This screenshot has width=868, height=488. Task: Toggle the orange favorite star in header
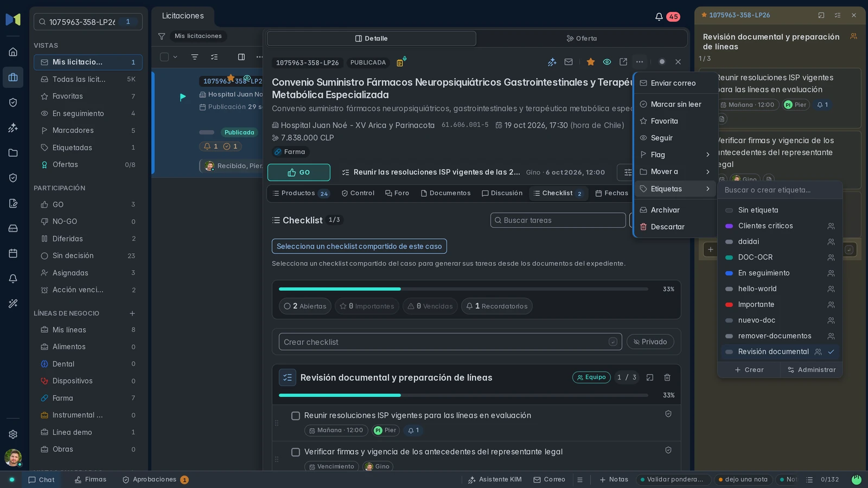click(x=591, y=62)
